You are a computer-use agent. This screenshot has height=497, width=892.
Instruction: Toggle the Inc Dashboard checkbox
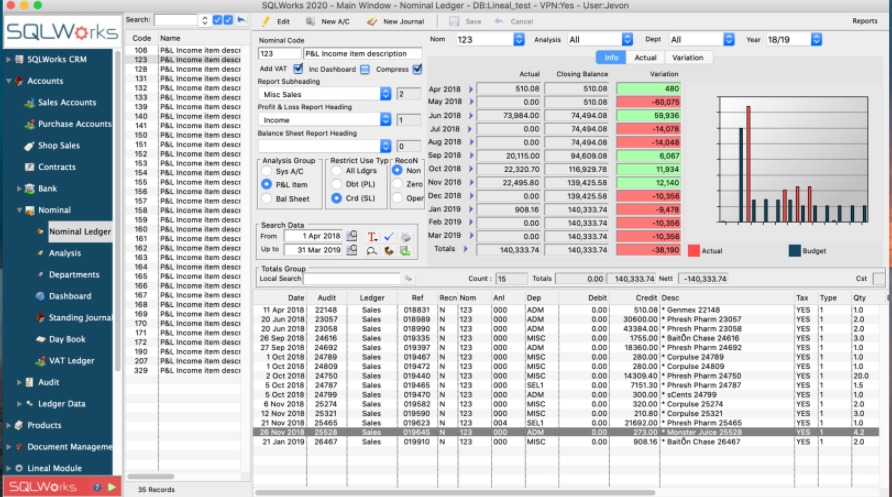click(x=365, y=69)
